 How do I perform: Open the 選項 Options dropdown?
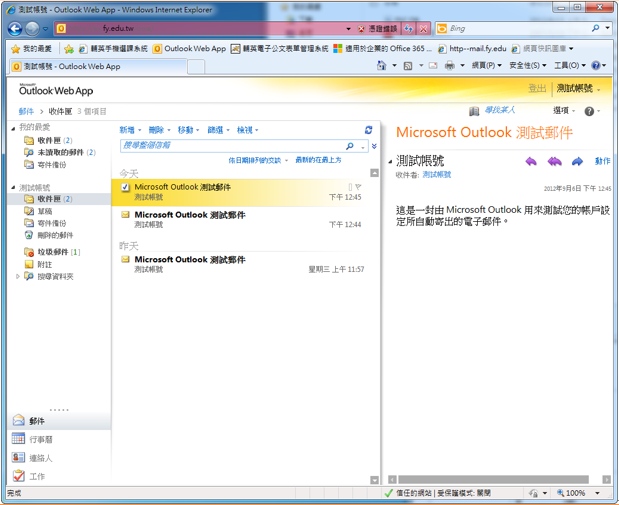(x=564, y=111)
